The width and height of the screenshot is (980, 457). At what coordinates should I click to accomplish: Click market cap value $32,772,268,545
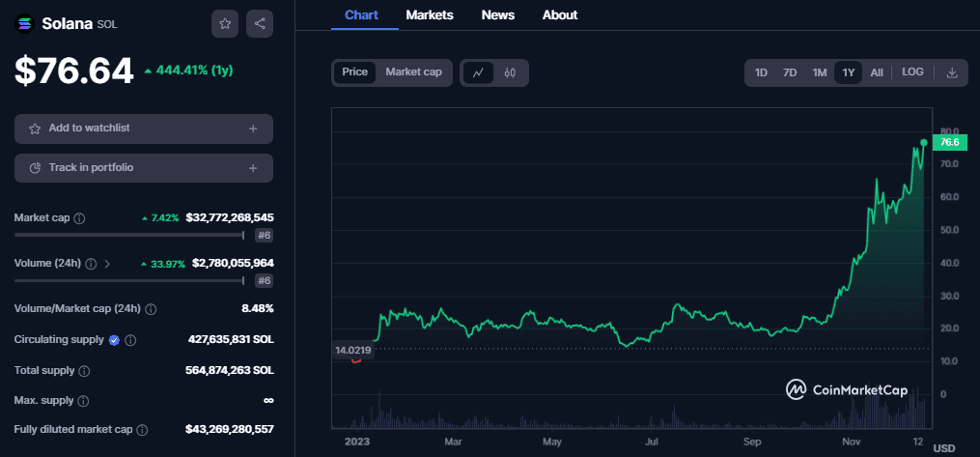230,218
